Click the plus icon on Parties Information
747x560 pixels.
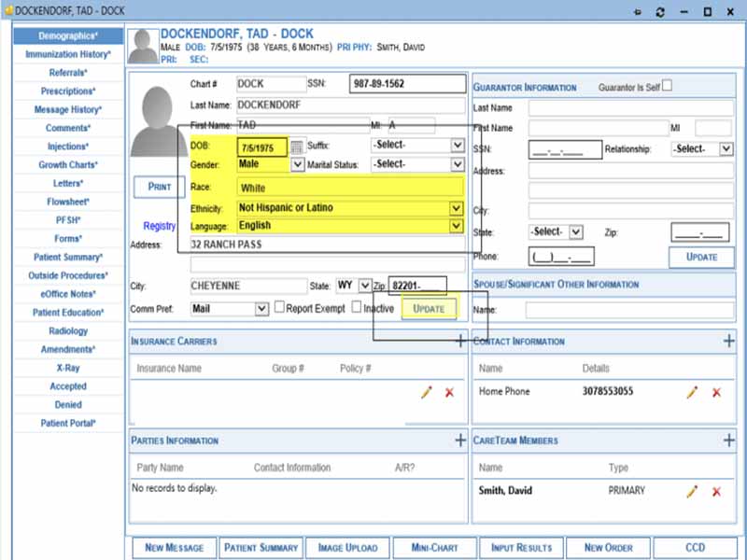pos(460,441)
